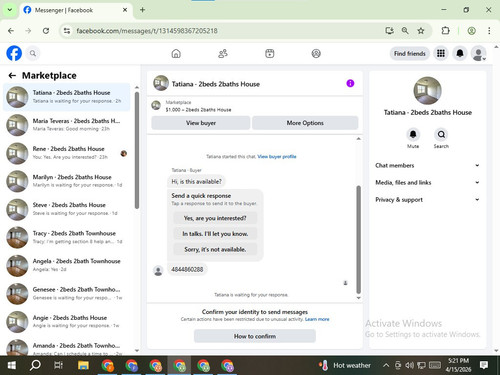
Task: Open the account profile avatar menu
Action: [479, 53]
